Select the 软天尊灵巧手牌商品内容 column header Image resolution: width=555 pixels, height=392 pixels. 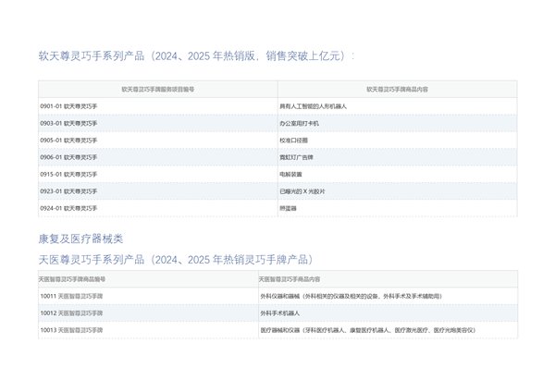coord(397,90)
